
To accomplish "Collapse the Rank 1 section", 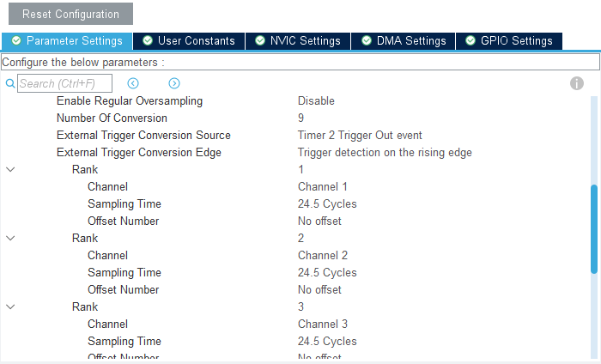I will pos(10,169).
